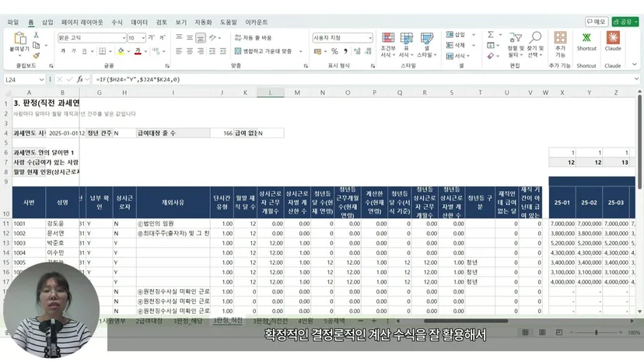Viewport: 644px width, 362px height.
Task: Click the fill color yellow bucket swatch
Action: coord(121,51)
